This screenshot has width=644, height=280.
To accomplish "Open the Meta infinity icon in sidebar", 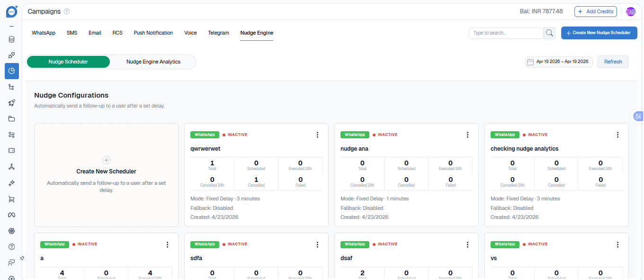I will [x=12, y=215].
